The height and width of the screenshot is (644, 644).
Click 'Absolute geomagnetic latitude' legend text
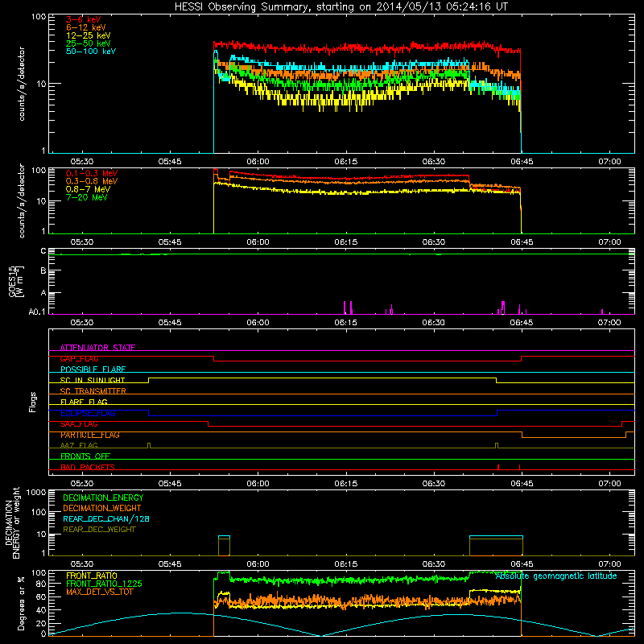coord(556,576)
